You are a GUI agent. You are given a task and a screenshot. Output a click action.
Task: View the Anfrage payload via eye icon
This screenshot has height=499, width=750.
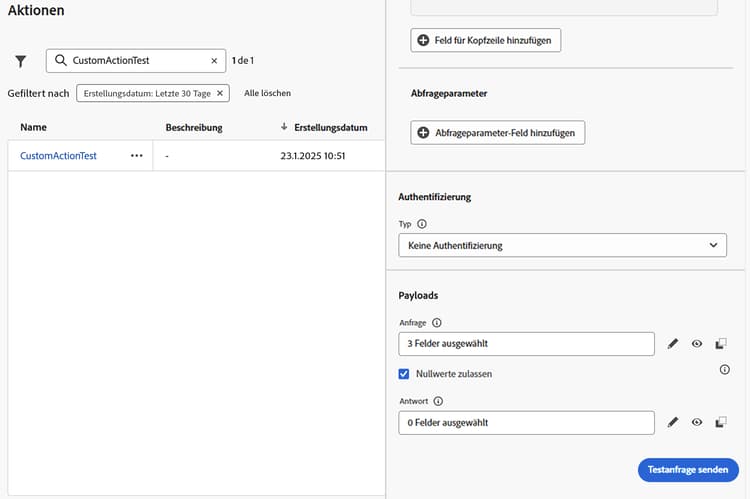coord(697,344)
